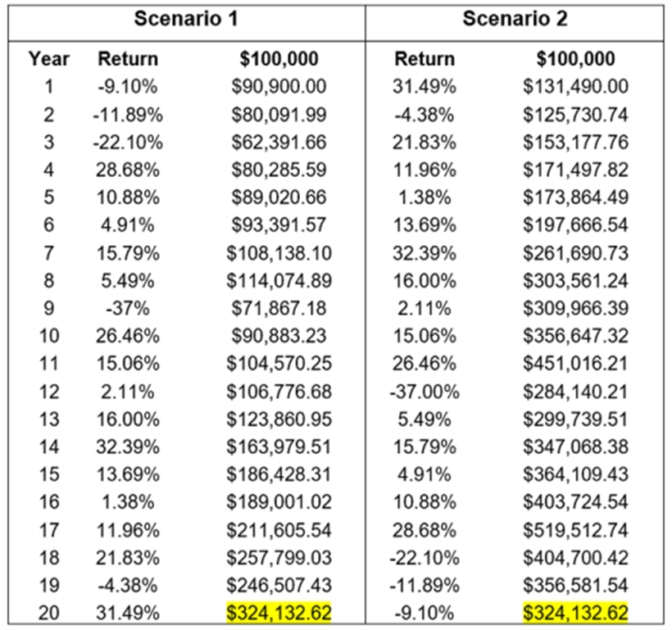Click the Scenario 2 header cell
The height and width of the screenshot is (630, 672).
[513, 19]
